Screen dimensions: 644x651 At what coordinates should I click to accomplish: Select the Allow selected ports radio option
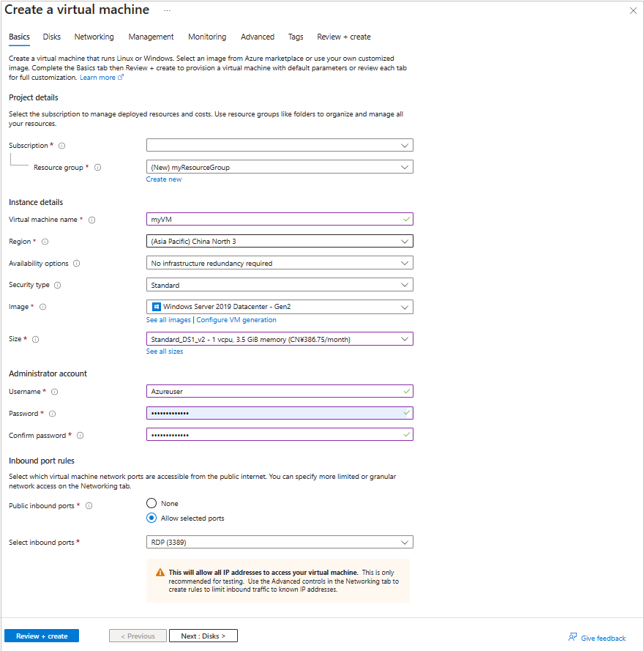[151, 518]
